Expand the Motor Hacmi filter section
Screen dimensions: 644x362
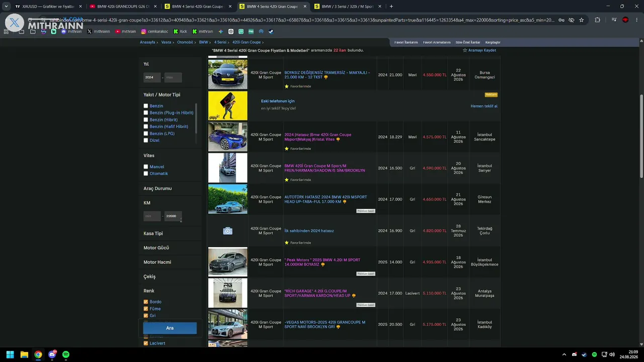[157, 262]
